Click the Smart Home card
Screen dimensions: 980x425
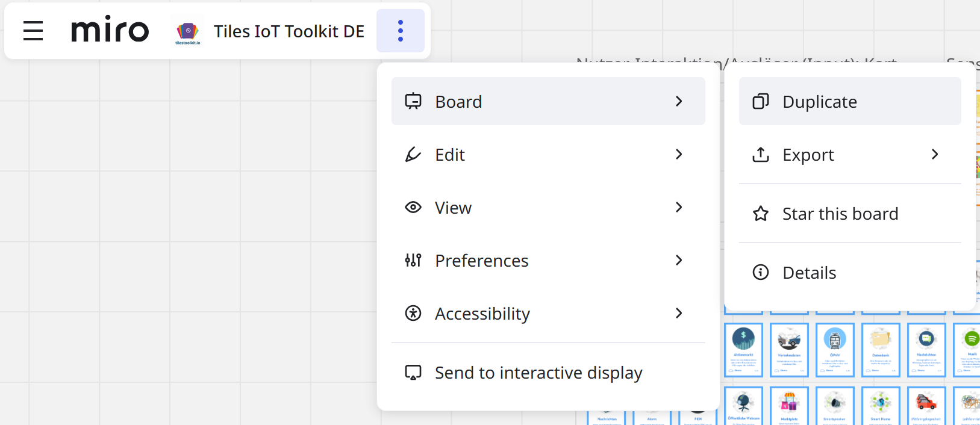(881, 406)
